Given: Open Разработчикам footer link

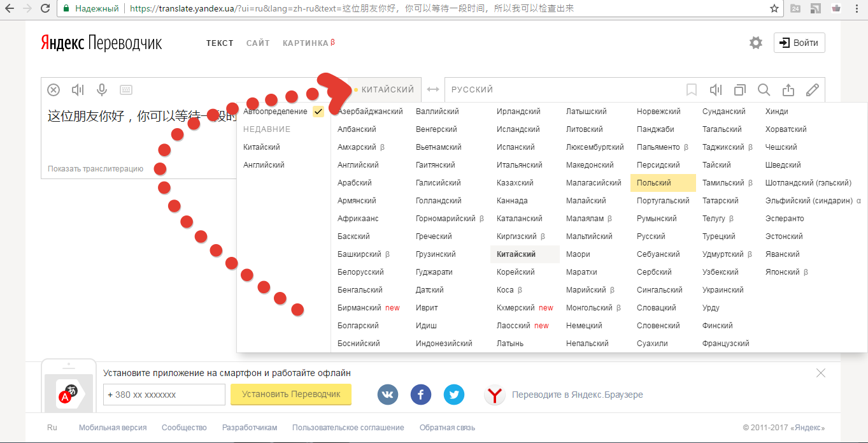Looking at the screenshot, I should click(250, 428).
